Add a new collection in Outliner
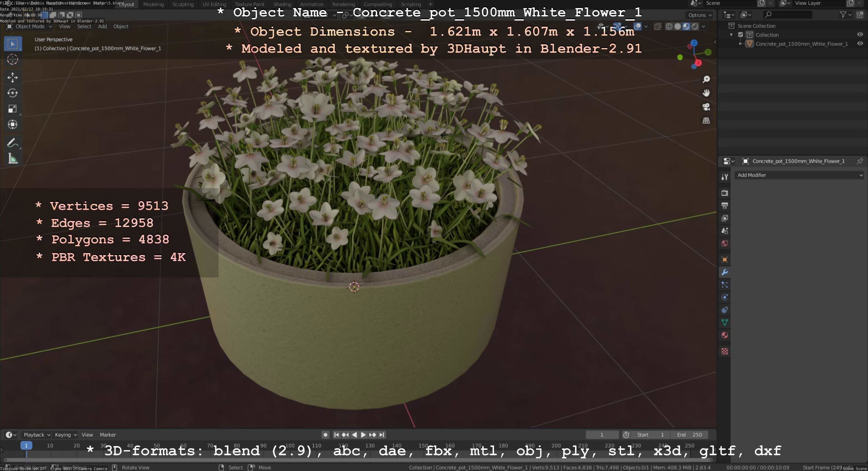 (x=859, y=15)
